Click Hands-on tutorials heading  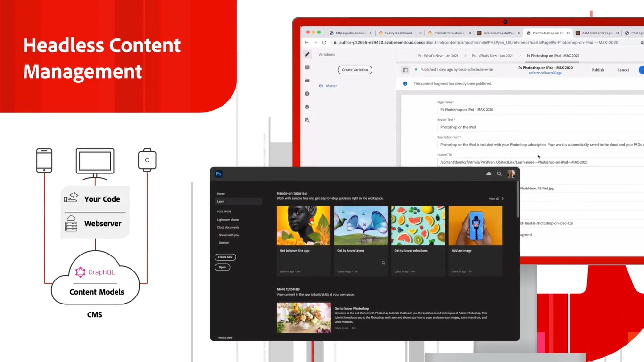[x=292, y=193]
